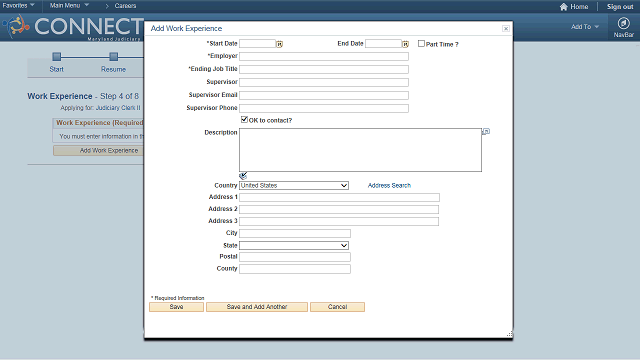The height and width of the screenshot is (360, 640).
Task: Go to Home via house icon
Action: coord(564,7)
